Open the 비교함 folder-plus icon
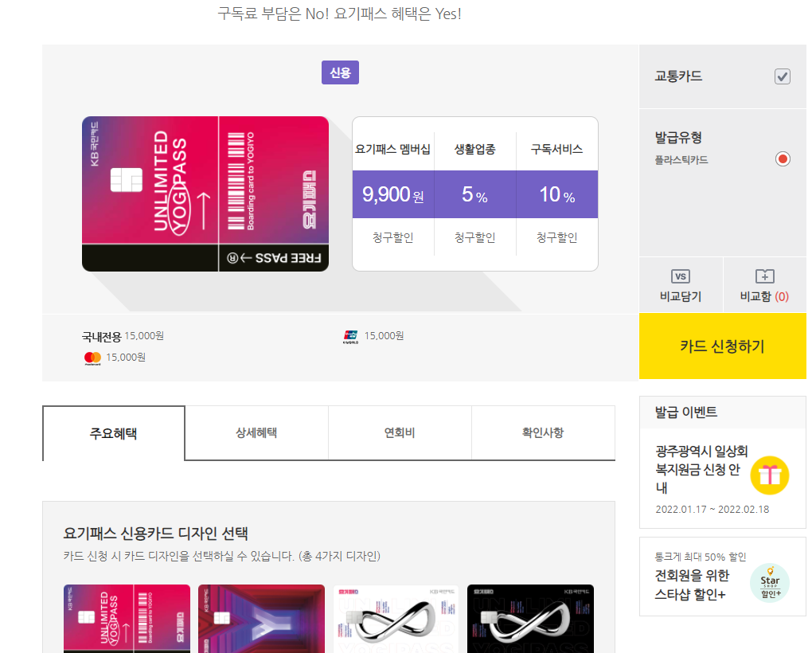This screenshot has width=812, height=653. click(x=764, y=276)
